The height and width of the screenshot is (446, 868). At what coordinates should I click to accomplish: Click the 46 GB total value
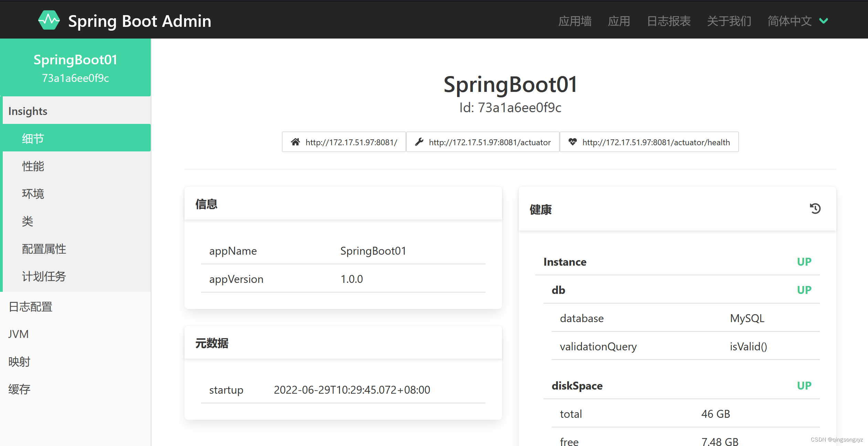[x=716, y=414]
